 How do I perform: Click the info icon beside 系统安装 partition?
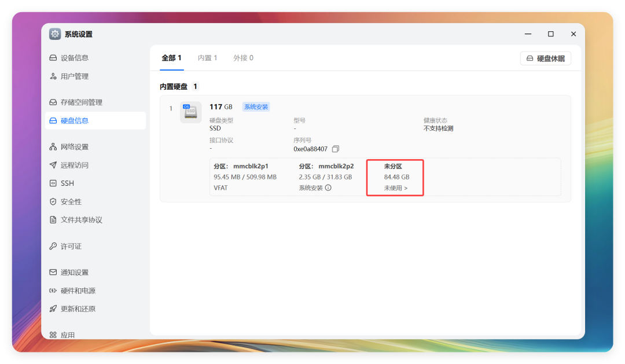pyautogui.click(x=328, y=187)
